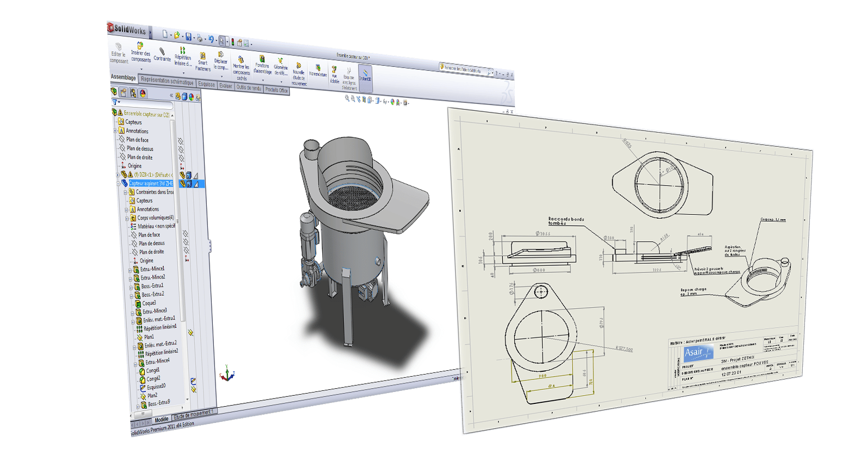Select the Esquisse10 sketch
868x467 pixels.
[156, 387]
